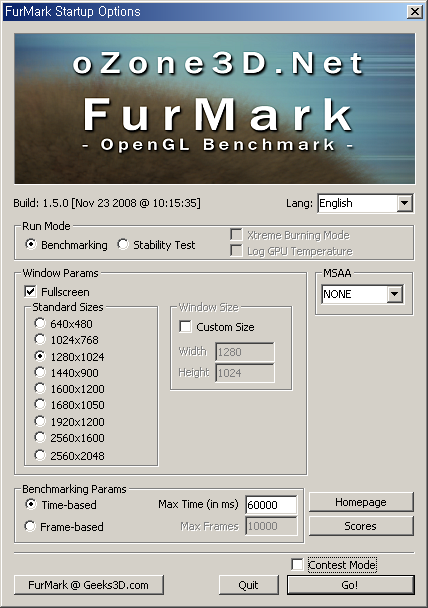Image resolution: width=428 pixels, height=608 pixels.
Task: Uncheck the Fullscreen checkbox
Action: click(x=30, y=291)
